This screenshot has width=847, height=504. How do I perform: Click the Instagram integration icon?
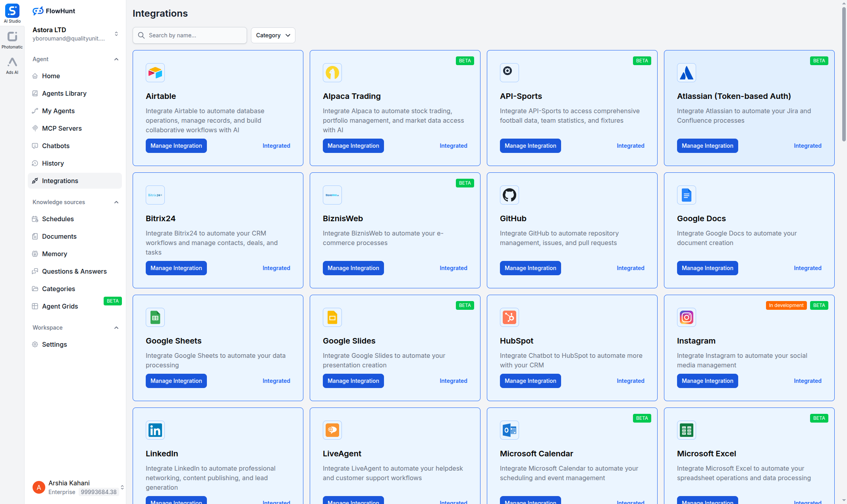click(x=686, y=317)
